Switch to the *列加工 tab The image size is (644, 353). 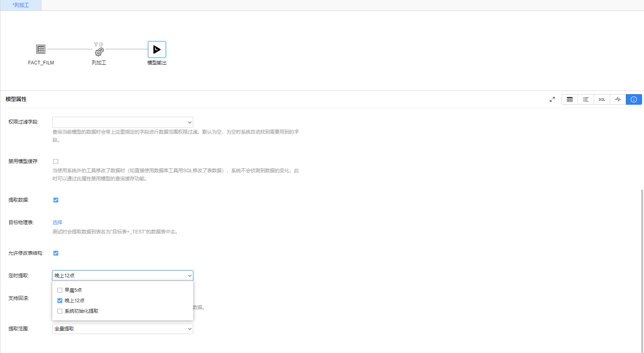[21, 5]
